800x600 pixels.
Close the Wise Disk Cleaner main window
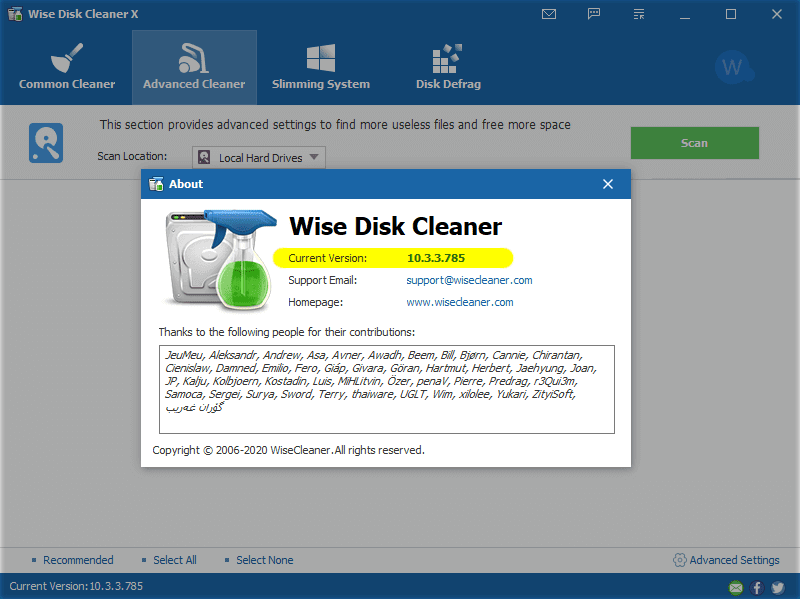click(777, 14)
